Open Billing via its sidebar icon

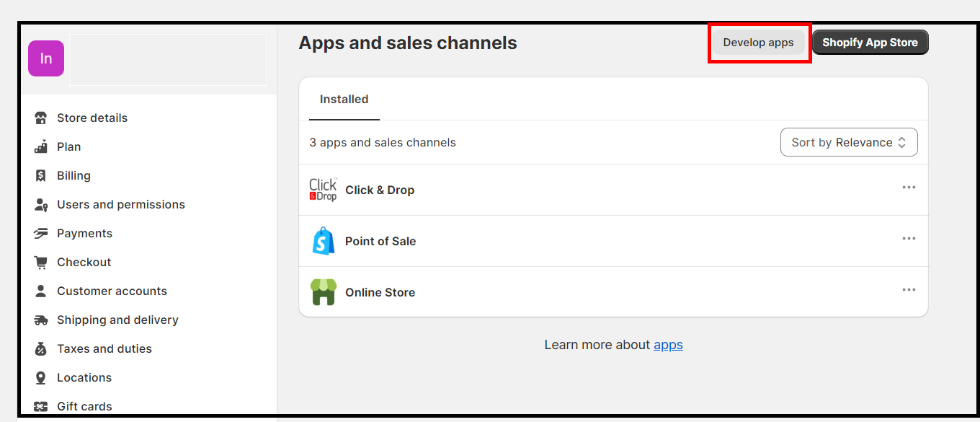[42, 175]
